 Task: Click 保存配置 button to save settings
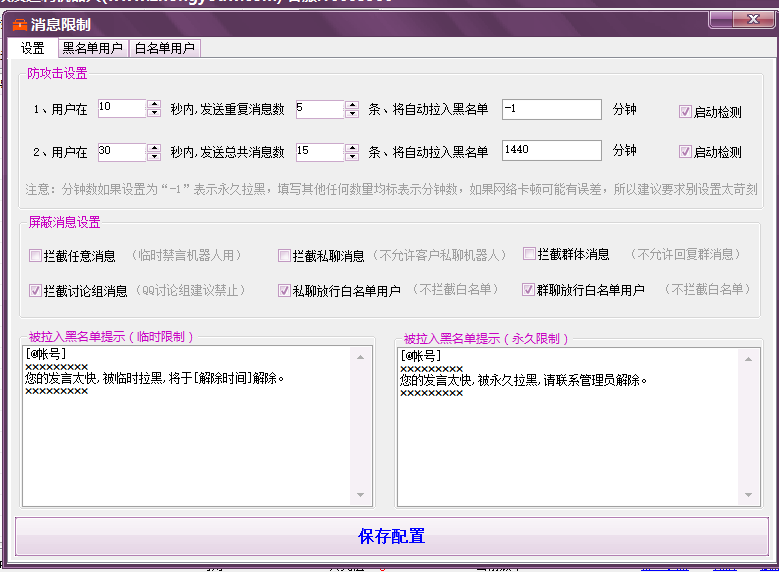tap(391, 537)
